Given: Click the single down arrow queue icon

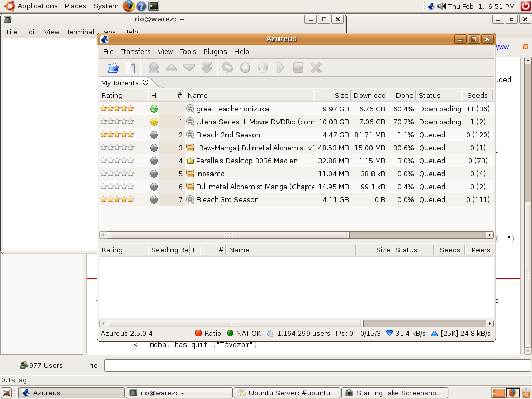Looking at the screenshot, I should pos(189,68).
